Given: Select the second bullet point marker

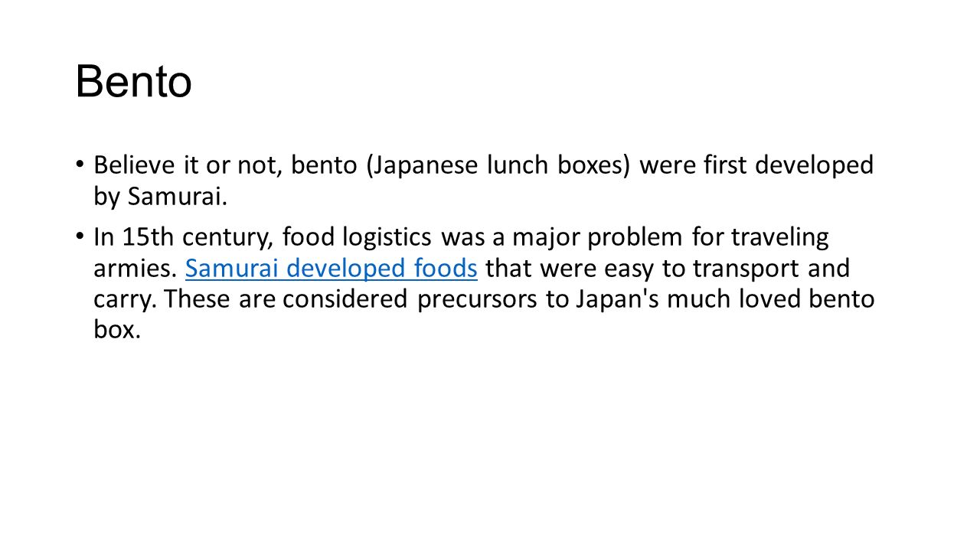Looking at the screenshot, I should [x=80, y=238].
